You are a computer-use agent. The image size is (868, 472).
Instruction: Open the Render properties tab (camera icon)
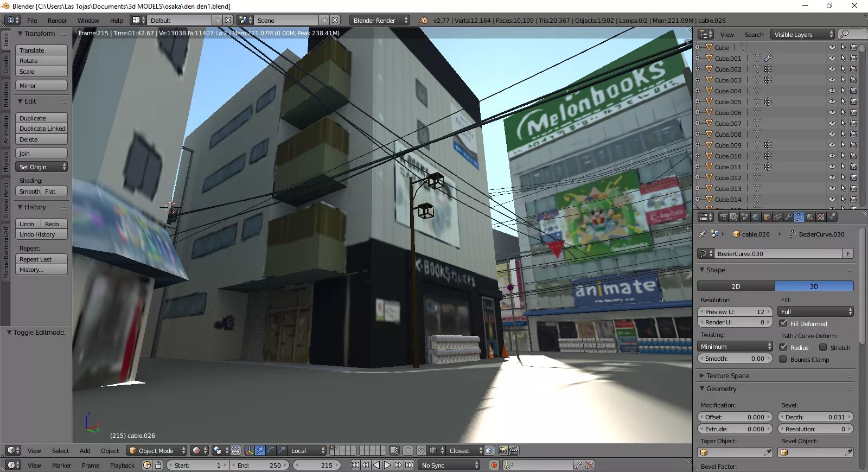coord(723,217)
